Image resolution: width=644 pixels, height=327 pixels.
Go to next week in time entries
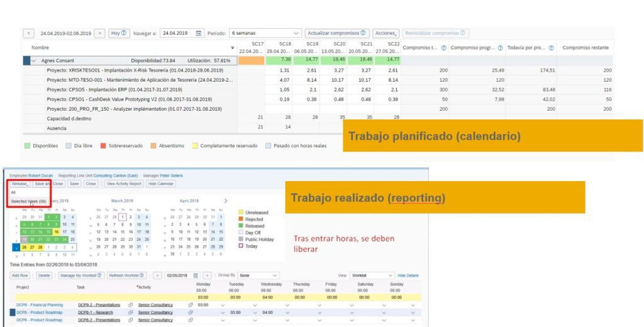(x=208, y=275)
